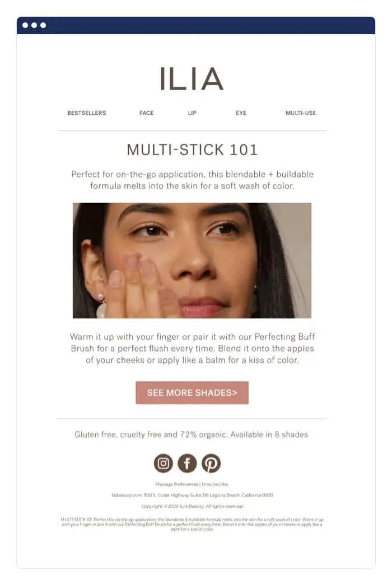392x585 pixels.
Task: Click the middle white dot in window bar
Action: pyautogui.click(x=34, y=25)
